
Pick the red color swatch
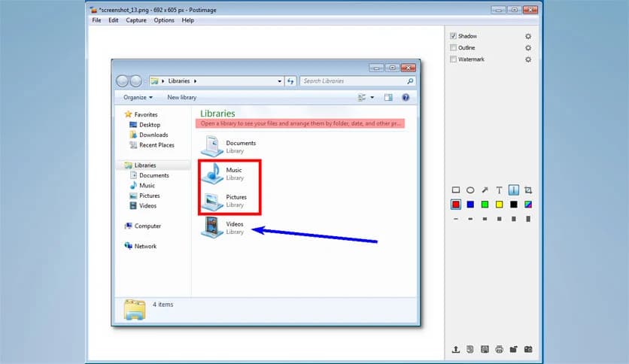[456, 205]
